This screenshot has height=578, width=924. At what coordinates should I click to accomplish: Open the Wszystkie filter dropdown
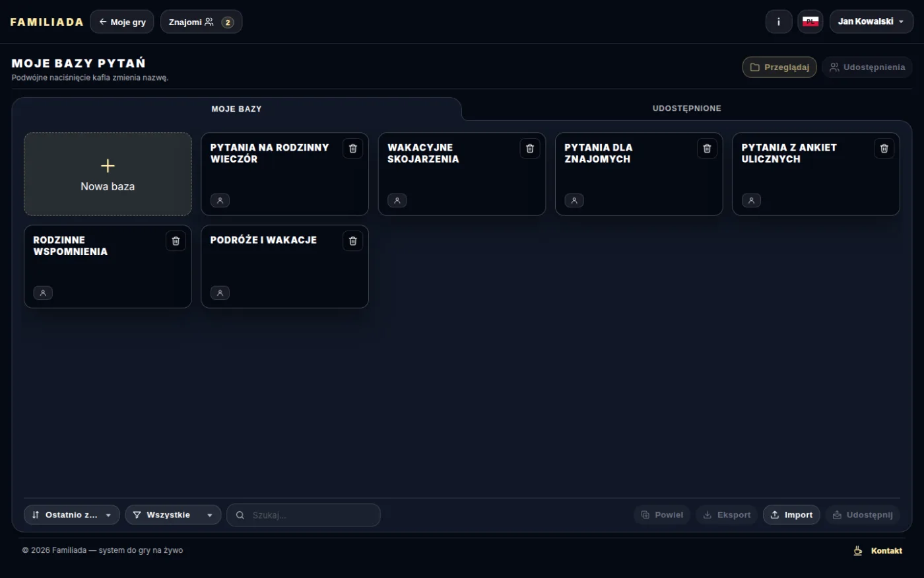click(173, 515)
